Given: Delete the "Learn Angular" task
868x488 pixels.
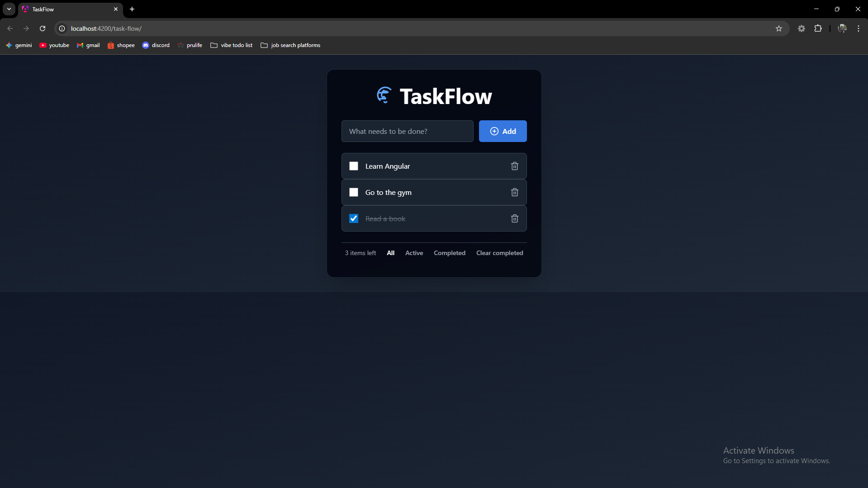Looking at the screenshot, I should 514,166.
